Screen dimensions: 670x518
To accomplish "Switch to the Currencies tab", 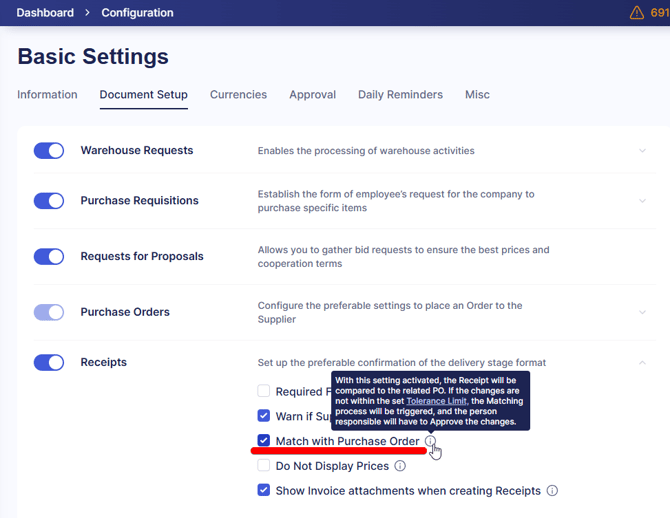I will [238, 94].
